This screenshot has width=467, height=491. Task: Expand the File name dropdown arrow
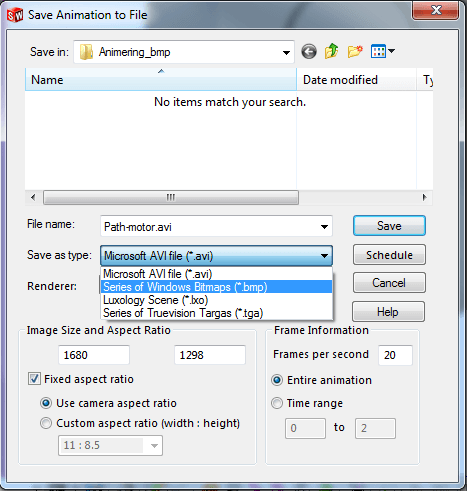tap(324, 227)
